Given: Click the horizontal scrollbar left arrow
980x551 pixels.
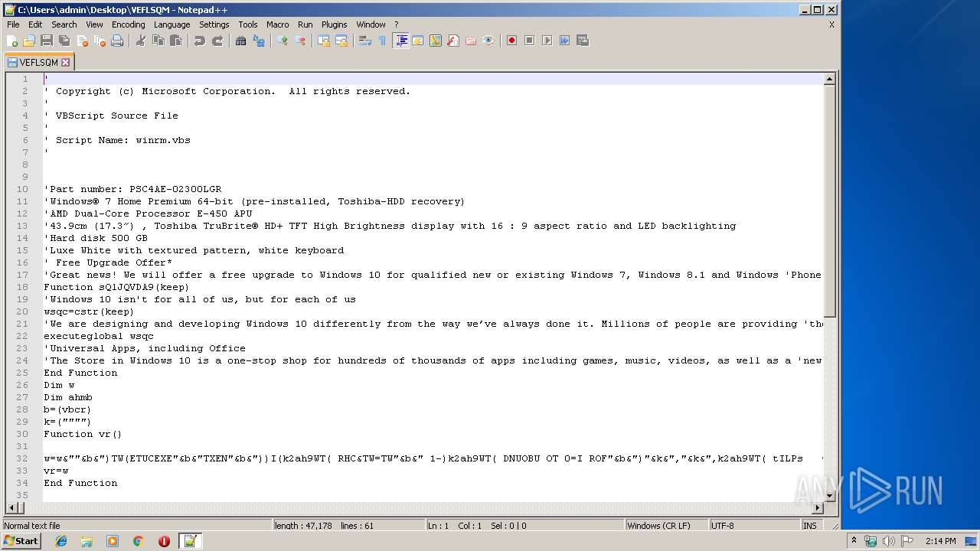Looking at the screenshot, I should [11, 508].
